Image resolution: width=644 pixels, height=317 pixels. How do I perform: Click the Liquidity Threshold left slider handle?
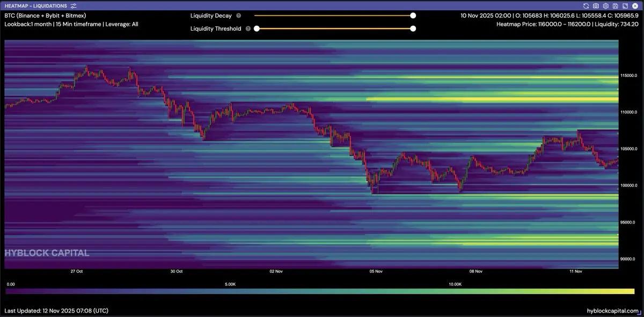(x=257, y=28)
